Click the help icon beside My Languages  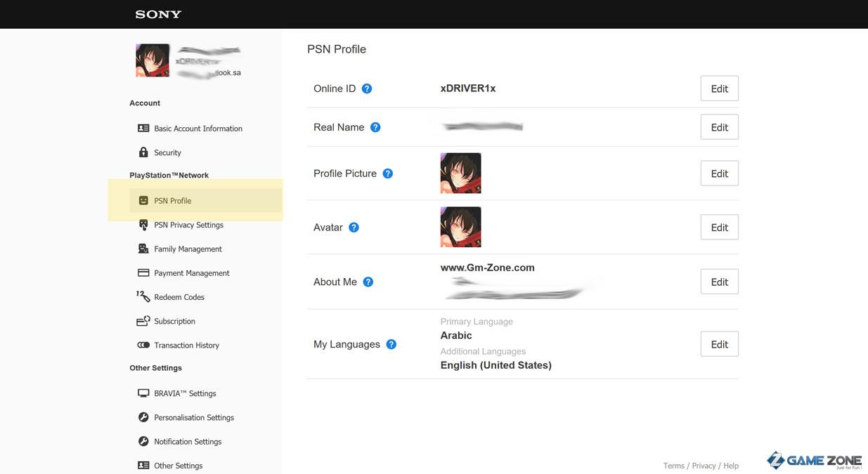391,344
